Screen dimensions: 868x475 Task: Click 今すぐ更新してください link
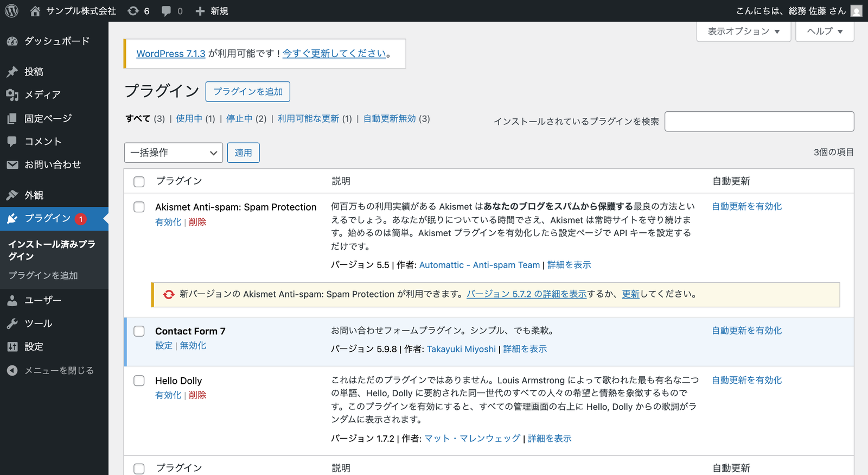click(335, 54)
